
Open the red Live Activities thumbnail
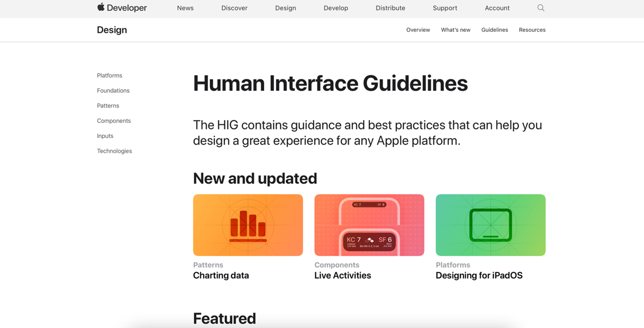click(369, 225)
